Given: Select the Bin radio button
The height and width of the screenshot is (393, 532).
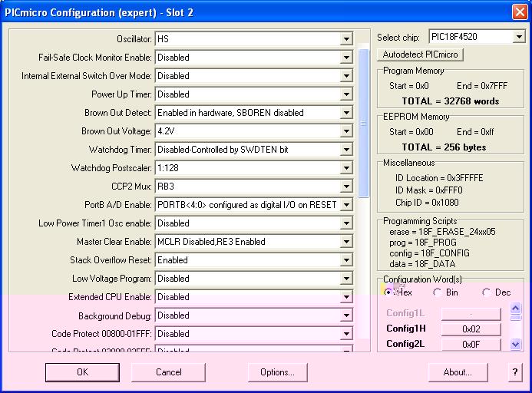Looking at the screenshot, I should (x=438, y=292).
